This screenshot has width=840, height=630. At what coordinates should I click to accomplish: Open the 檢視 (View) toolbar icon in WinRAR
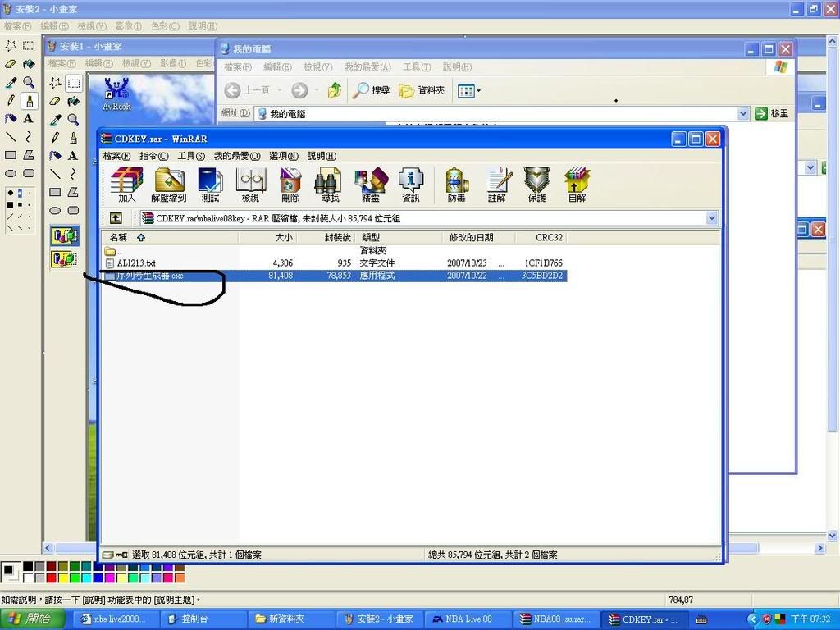tap(250, 185)
